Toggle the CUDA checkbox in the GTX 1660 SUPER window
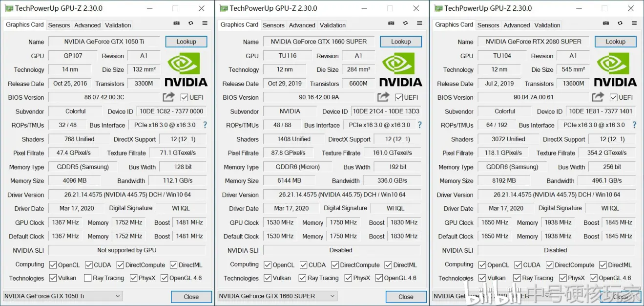 (x=303, y=265)
